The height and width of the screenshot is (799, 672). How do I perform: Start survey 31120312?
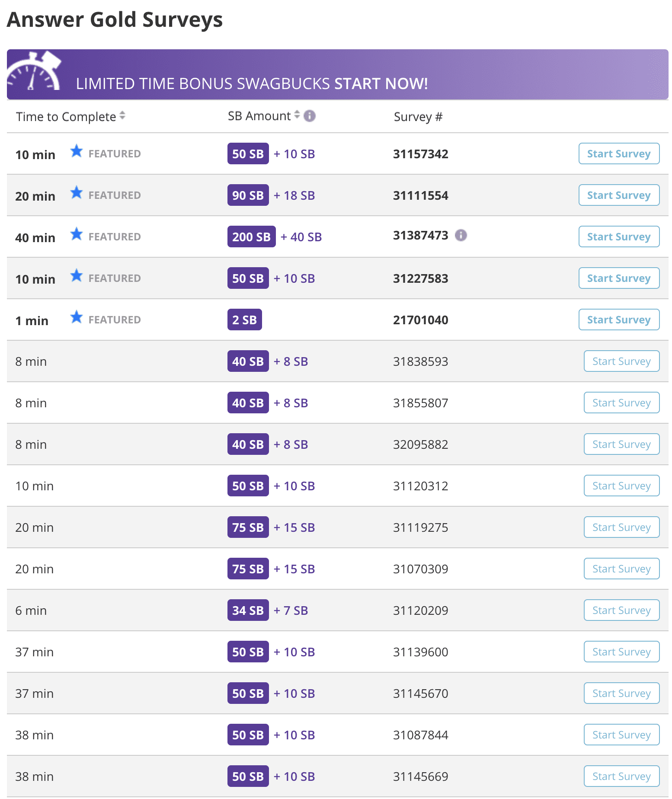621,486
